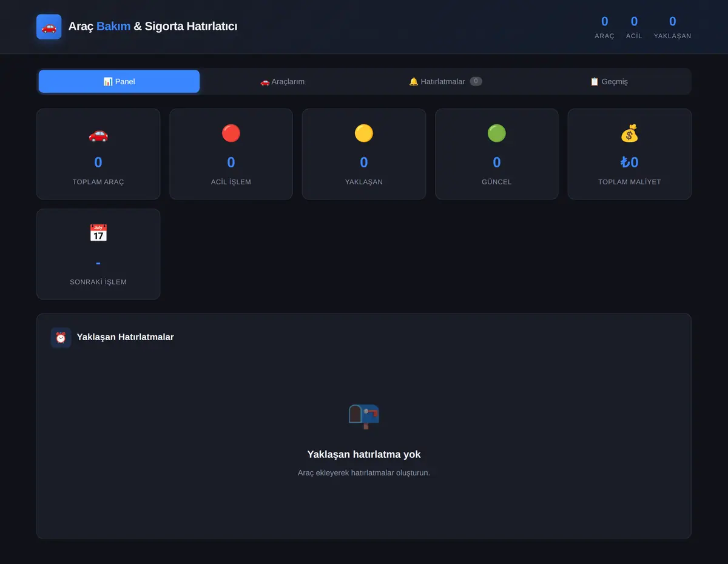The width and height of the screenshot is (728, 564).
Task: Switch to the Araçlarım tab
Action: [282, 81]
